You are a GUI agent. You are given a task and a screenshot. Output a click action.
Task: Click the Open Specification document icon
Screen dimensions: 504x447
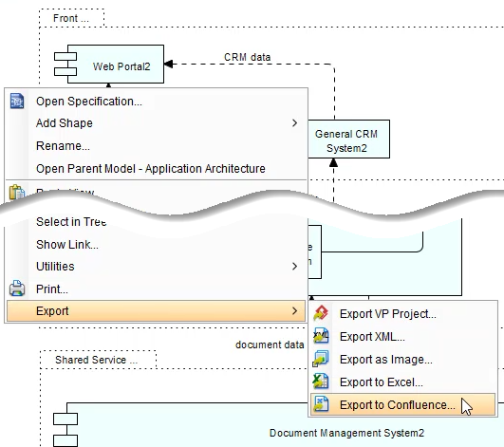(x=17, y=102)
